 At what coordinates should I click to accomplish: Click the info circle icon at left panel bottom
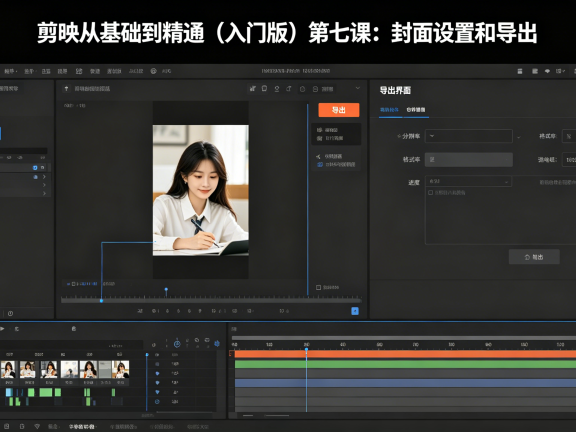(10, 313)
